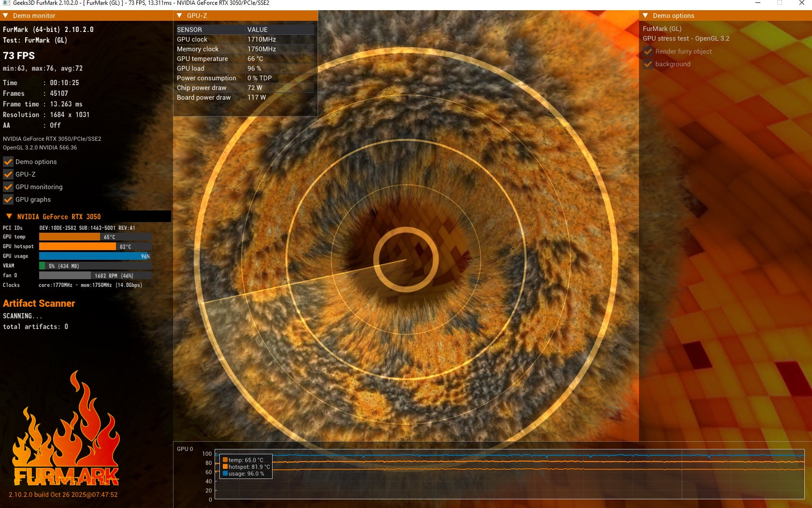Uncheck the Demo options checkbox
This screenshot has height=508, width=812.
click(x=8, y=162)
